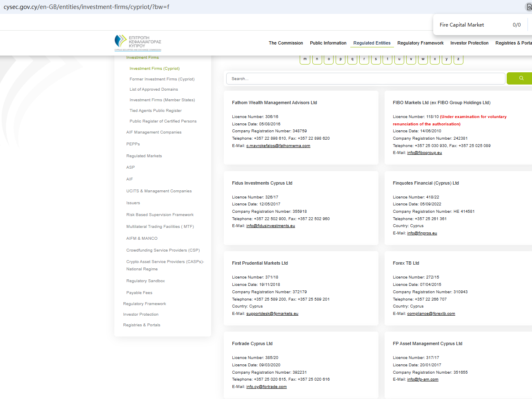The height and width of the screenshot is (399, 532).
Task: Open Fathom Wealth Management Advisors Ltd entry
Action: tap(274, 103)
